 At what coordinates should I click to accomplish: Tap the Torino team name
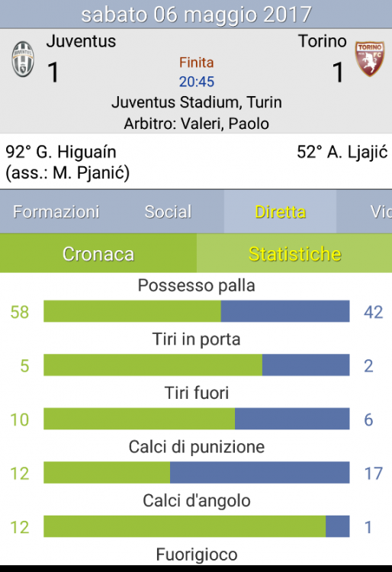click(323, 41)
